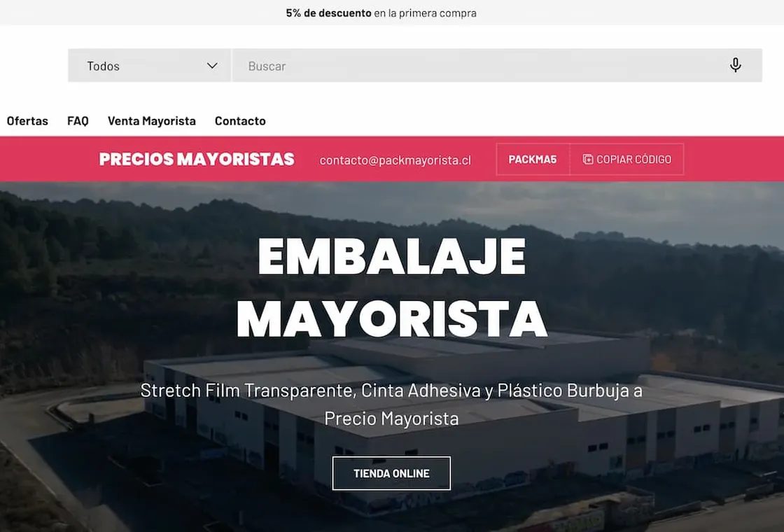Open Venta Mayorista in the navigation
The image size is (784, 532).
coord(151,121)
